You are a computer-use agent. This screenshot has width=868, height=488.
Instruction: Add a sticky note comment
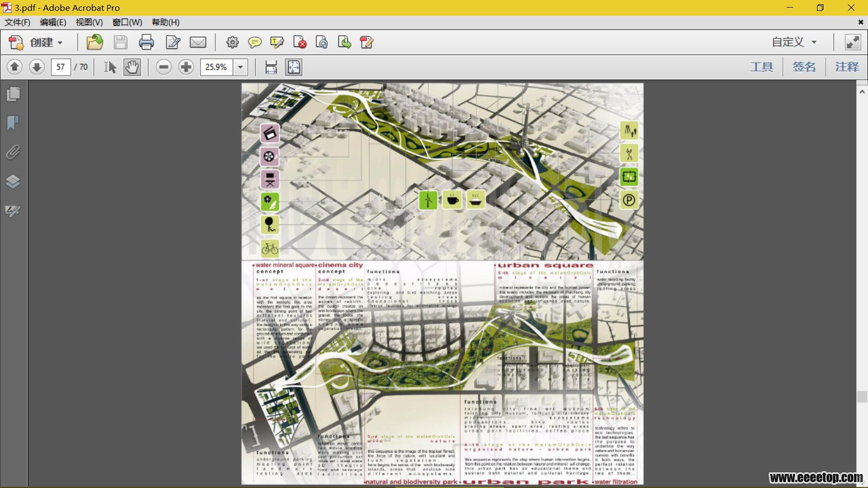point(254,42)
